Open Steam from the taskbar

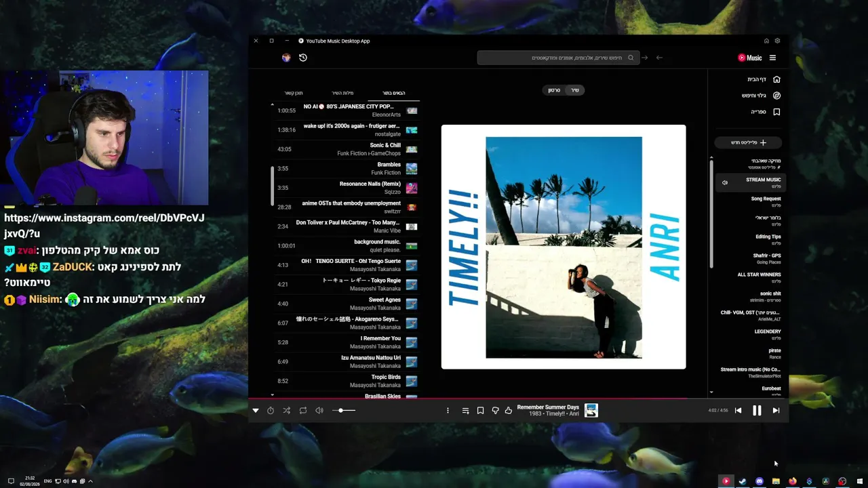pos(743,481)
